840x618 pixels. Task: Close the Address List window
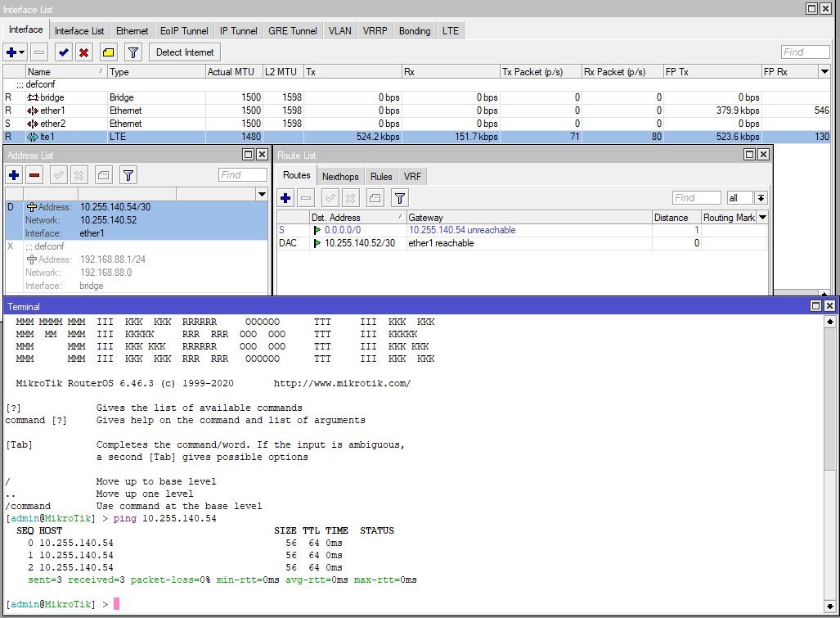tap(262, 155)
